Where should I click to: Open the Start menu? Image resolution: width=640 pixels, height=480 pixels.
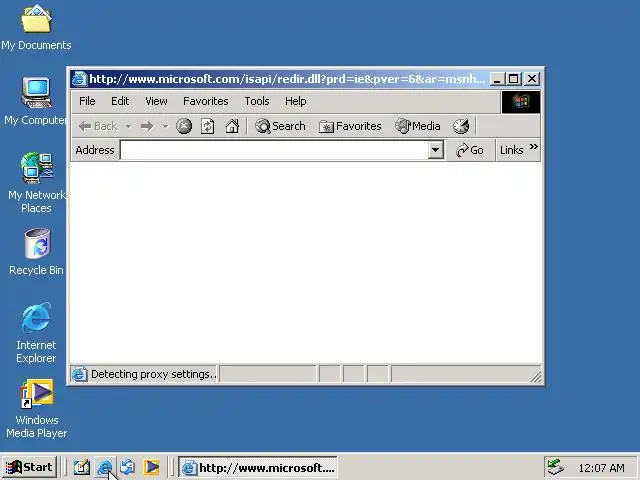coord(29,467)
